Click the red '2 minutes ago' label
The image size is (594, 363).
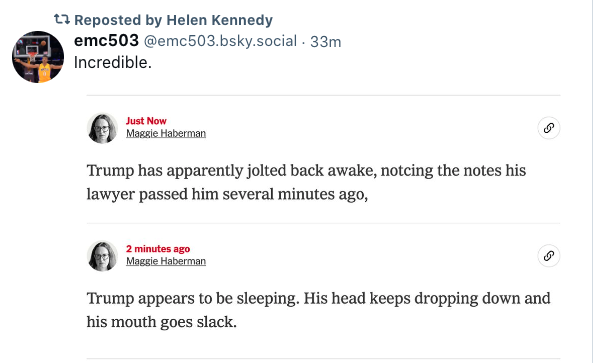click(x=158, y=249)
